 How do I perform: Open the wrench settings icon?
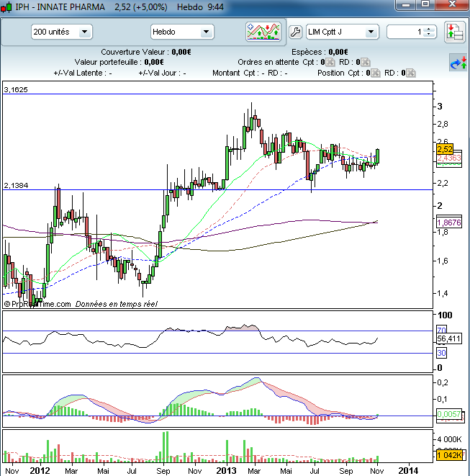295,32
